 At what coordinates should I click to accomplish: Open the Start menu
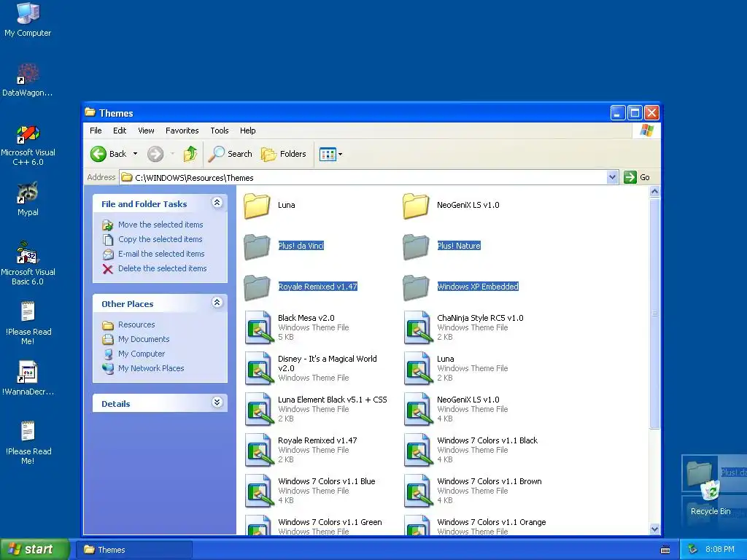[35, 550]
